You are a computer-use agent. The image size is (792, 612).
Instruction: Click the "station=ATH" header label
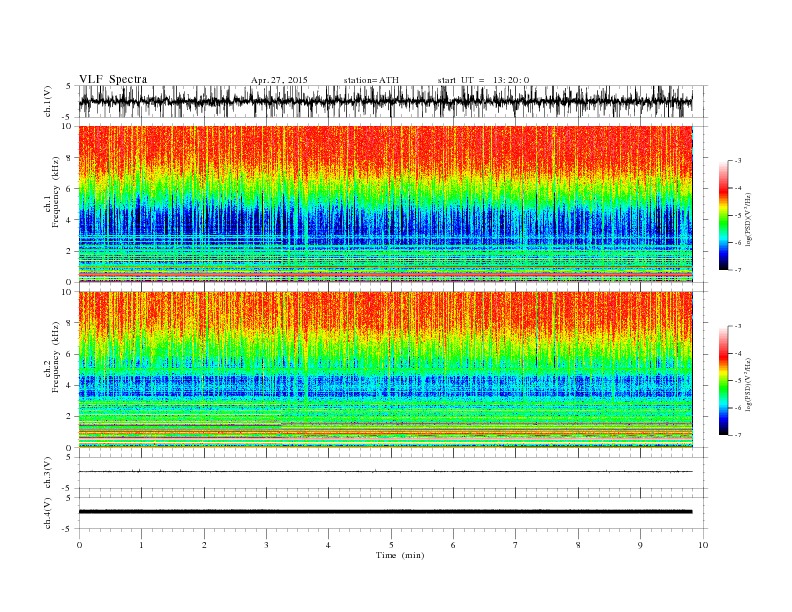tap(371, 80)
